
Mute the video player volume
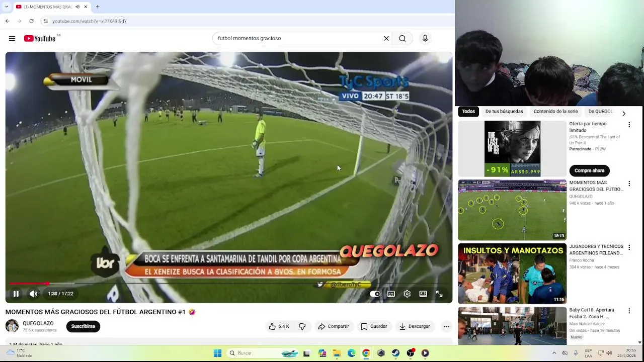(x=33, y=294)
